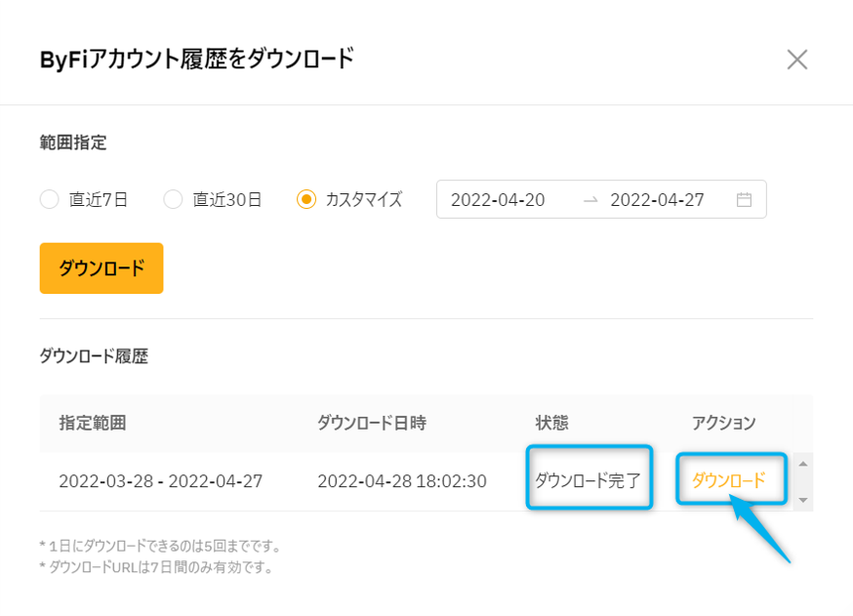Click the ダウンロード完了 status cell
This screenshot has width=853, height=616.
pyautogui.click(x=589, y=480)
